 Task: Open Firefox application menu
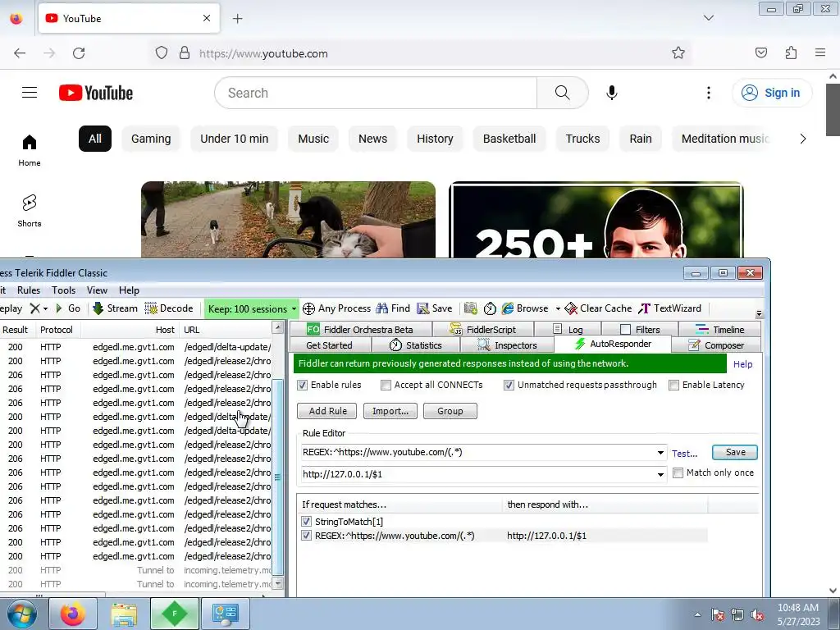pyautogui.click(x=820, y=52)
